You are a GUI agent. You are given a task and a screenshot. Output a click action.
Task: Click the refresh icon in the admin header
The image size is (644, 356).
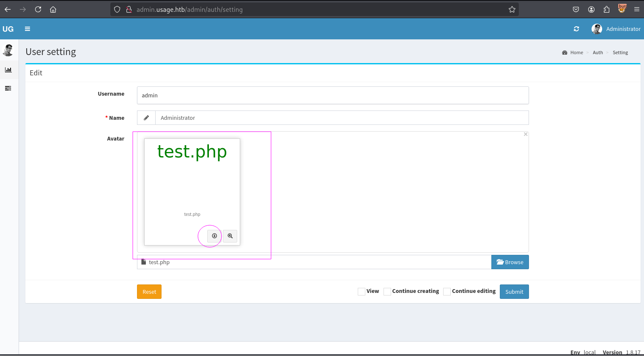[x=576, y=29]
